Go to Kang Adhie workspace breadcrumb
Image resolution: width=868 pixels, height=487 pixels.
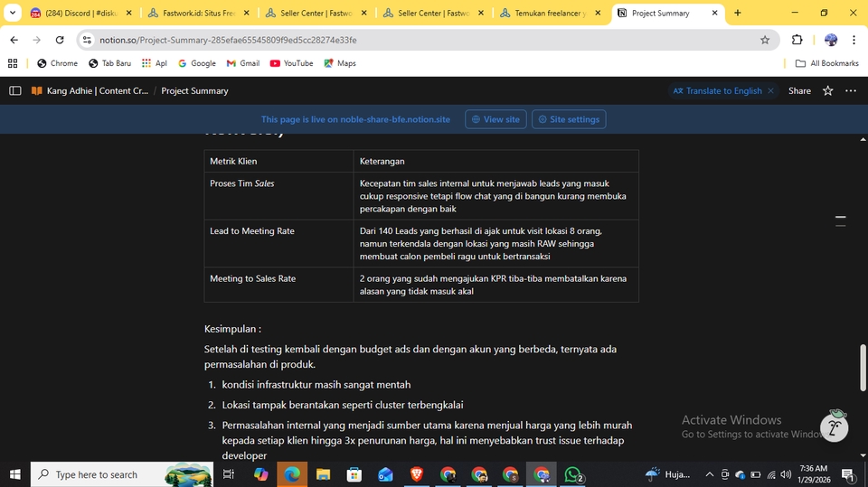(x=90, y=90)
